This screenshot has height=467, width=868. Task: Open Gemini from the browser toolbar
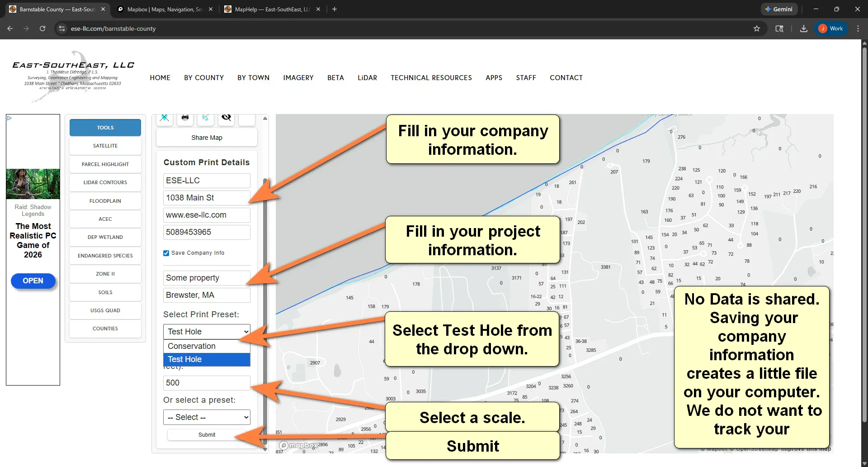[779, 9]
